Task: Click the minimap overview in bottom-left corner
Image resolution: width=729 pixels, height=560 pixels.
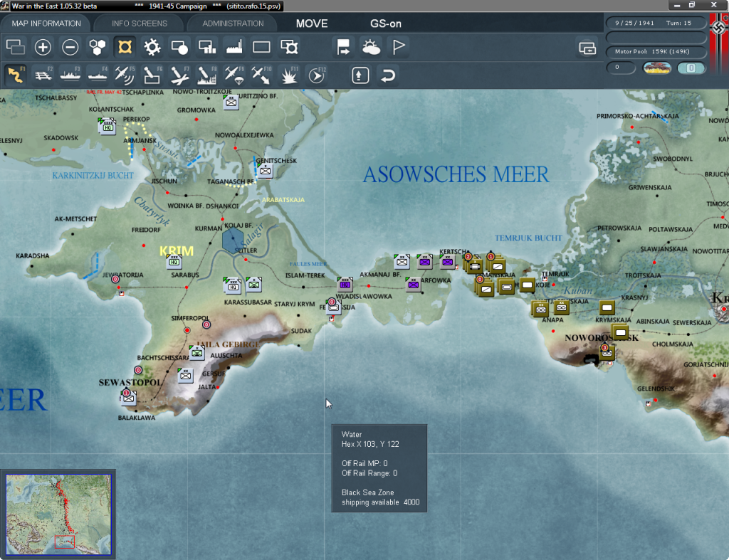Action: [58, 514]
